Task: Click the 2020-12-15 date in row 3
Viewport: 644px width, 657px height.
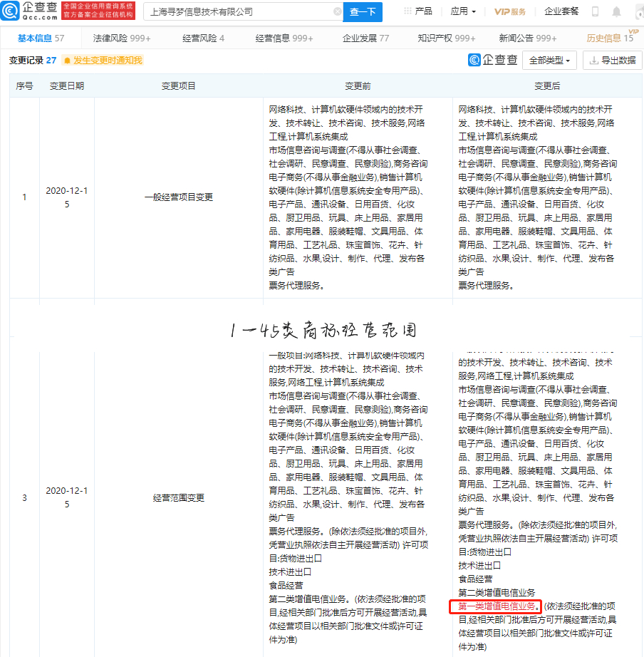Action: tap(67, 497)
